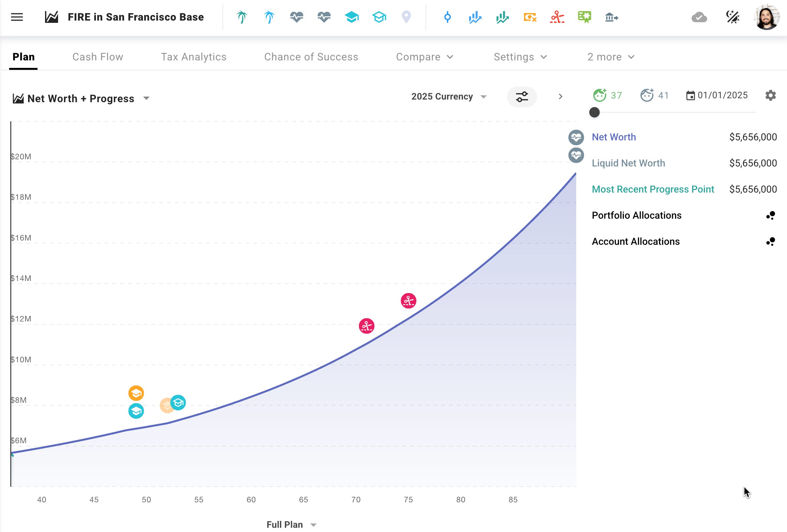The width and height of the screenshot is (787, 532).
Task: Click the first heartbeat icon in toolbar
Action: coord(297,17)
